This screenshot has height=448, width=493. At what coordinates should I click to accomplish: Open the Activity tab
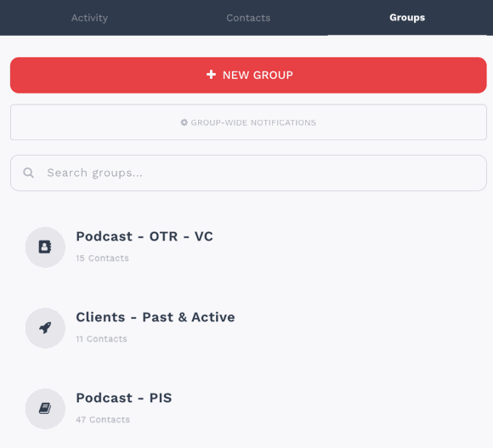coord(89,18)
